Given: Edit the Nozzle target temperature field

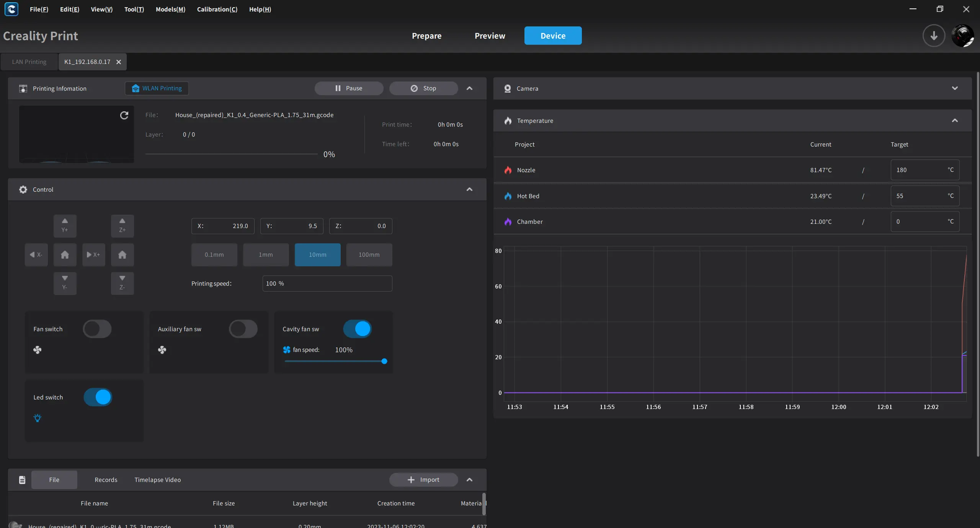Looking at the screenshot, I should [x=925, y=170].
